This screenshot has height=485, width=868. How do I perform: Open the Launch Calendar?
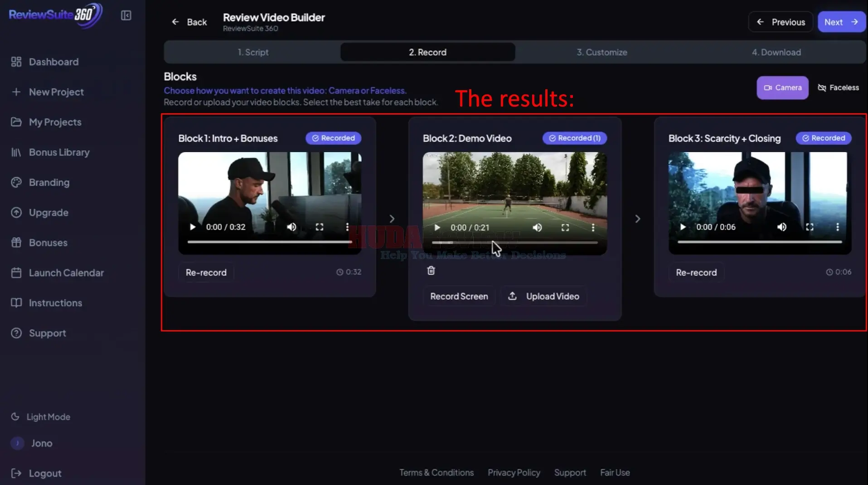tap(66, 273)
